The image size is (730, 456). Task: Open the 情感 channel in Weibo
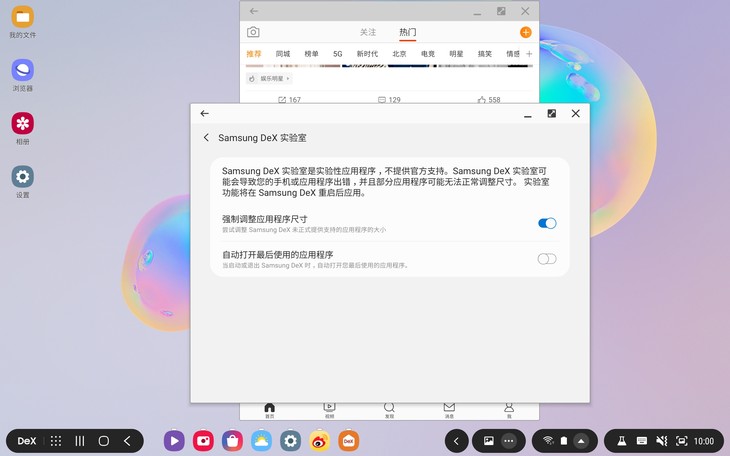click(513, 54)
